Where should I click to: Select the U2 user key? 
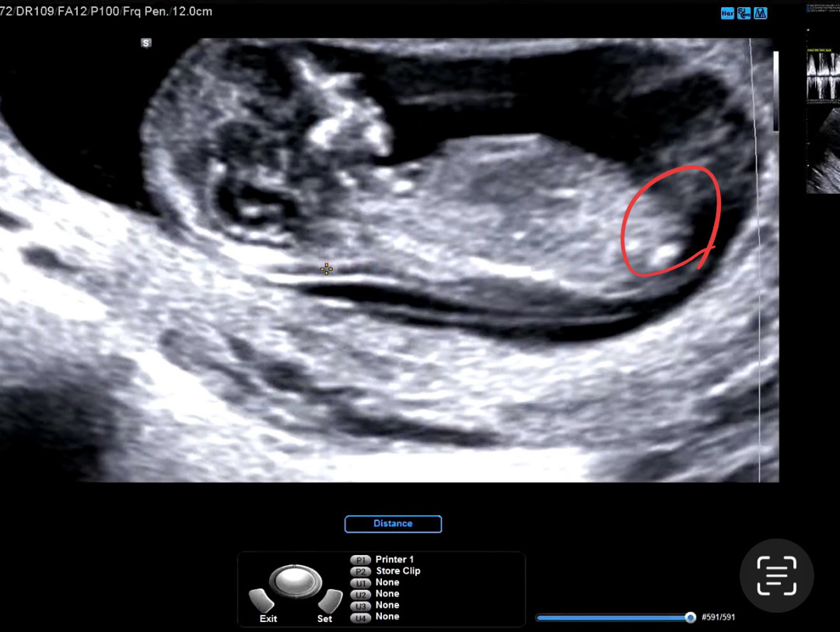click(360, 594)
